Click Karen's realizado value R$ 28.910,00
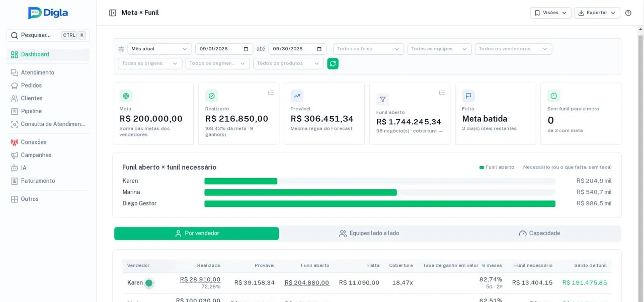The height and width of the screenshot is (302, 644). 200,279
